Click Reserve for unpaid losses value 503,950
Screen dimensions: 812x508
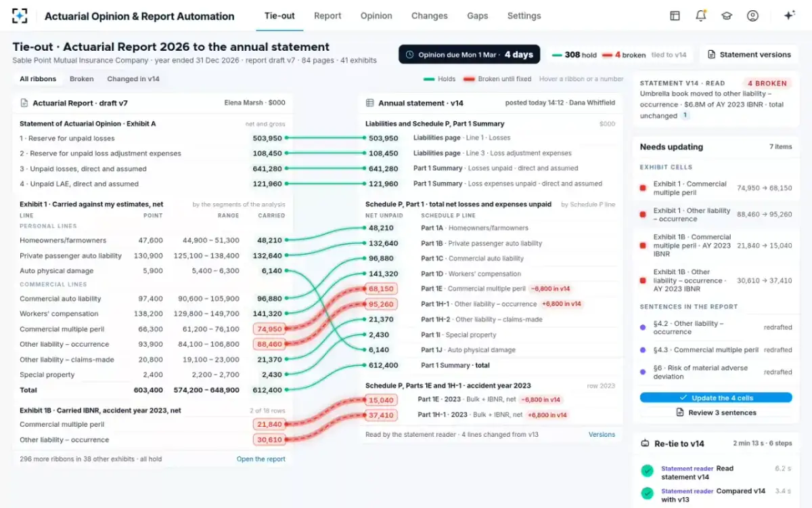(267, 138)
